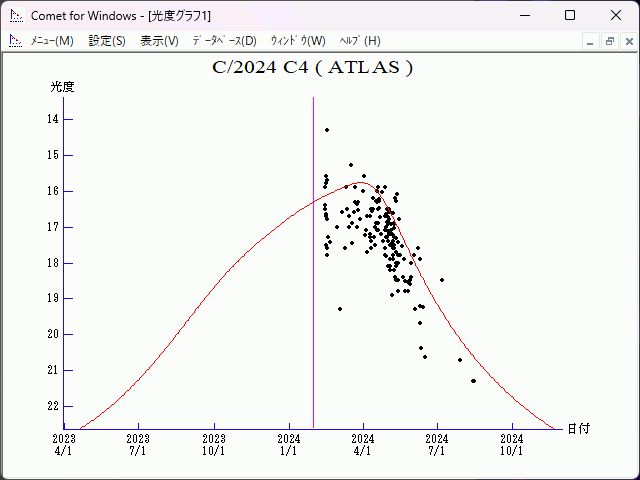Click the 日付 date axis label
Screen dimensions: 640x480
click(578, 428)
